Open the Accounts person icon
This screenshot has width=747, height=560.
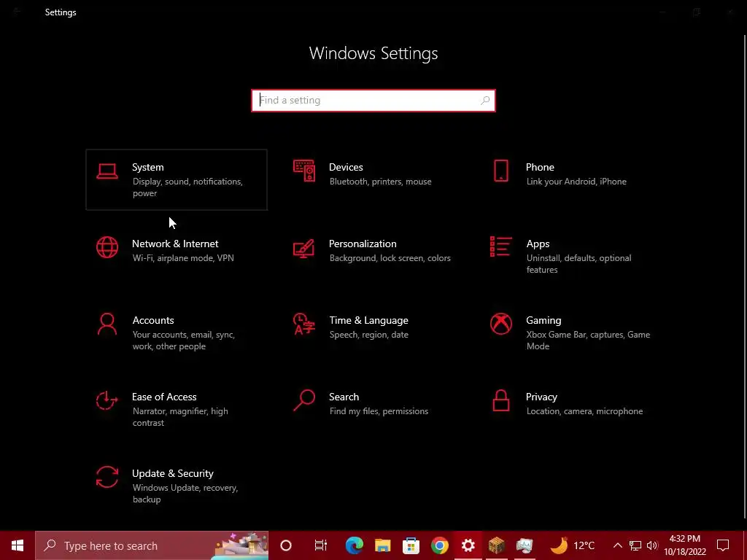107,324
